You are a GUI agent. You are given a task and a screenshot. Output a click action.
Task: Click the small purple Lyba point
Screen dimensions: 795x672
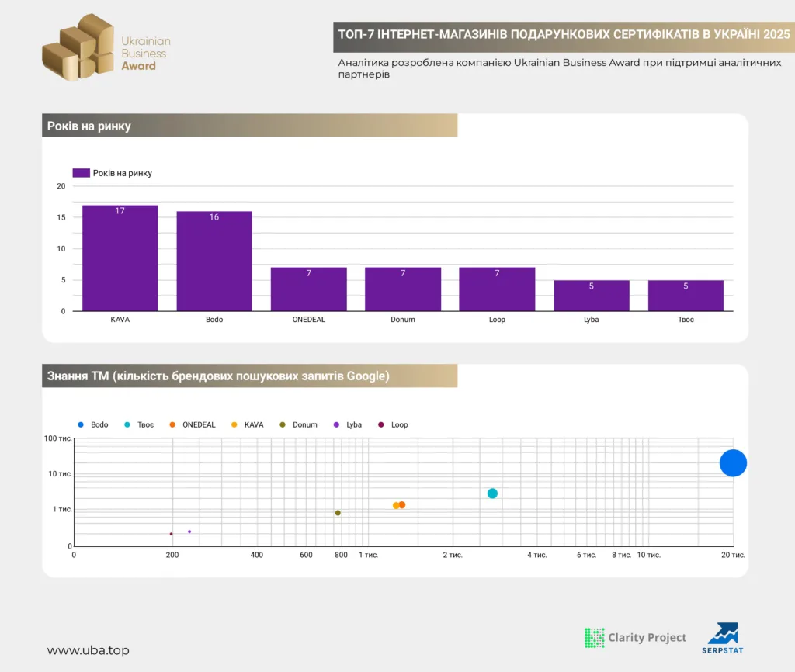pos(189,532)
